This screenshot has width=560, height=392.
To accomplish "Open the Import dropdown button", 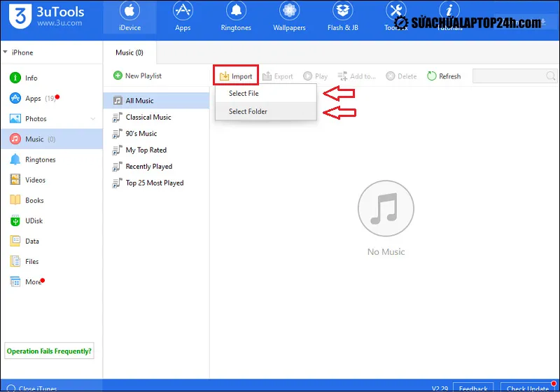I will tap(236, 76).
